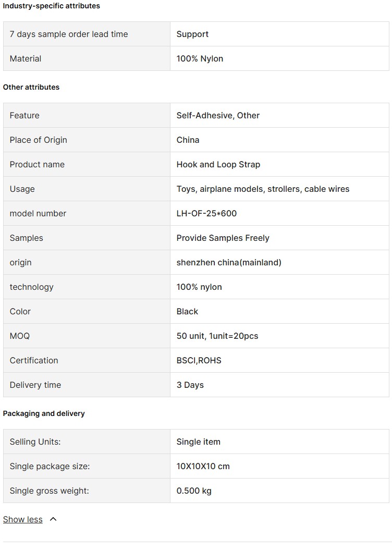Image resolution: width=392 pixels, height=551 pixels.
Task: Collapse attributes with the up chevron icon
Action: pos(53,519)
